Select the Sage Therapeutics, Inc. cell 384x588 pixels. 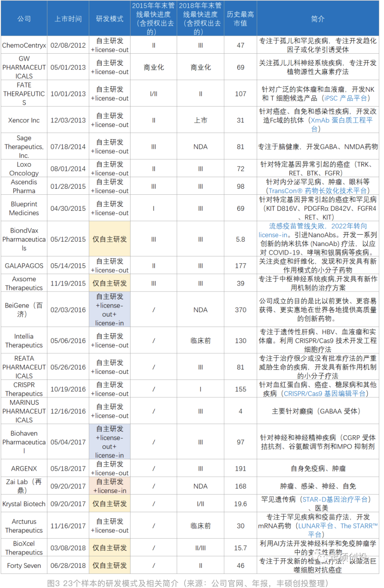point(24,147)
